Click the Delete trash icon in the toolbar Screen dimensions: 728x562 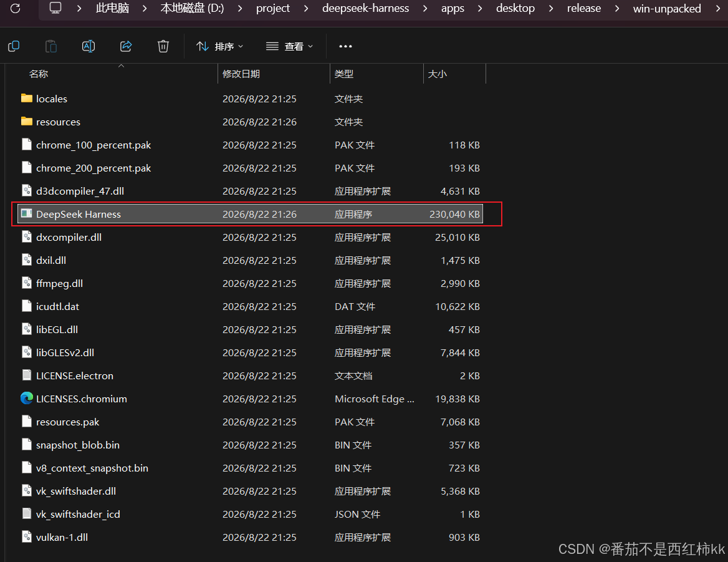click(x=163, y=46)
